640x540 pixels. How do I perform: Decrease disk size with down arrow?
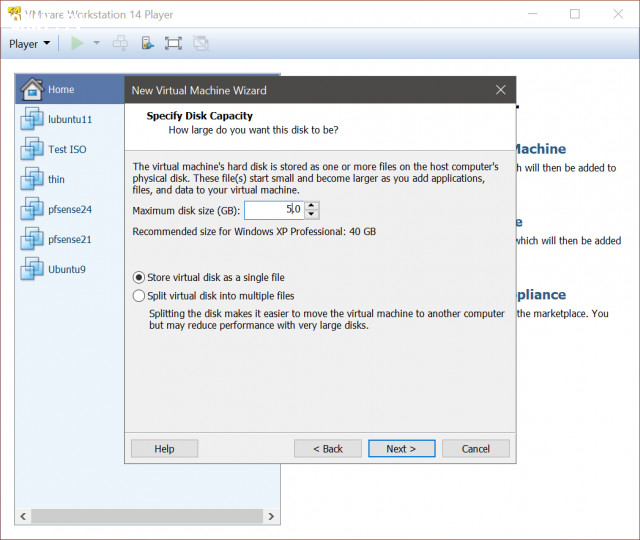[312, 214]
